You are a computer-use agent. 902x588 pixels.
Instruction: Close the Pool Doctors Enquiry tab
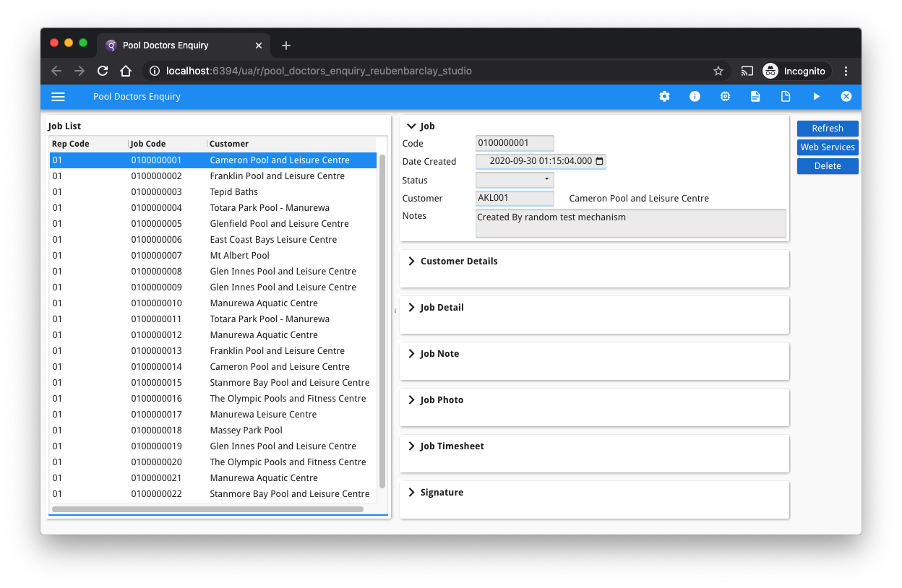point(259,46)
